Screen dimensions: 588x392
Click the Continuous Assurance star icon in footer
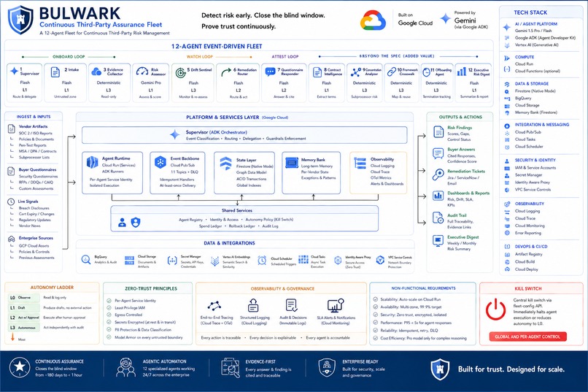tap(20, 367)
